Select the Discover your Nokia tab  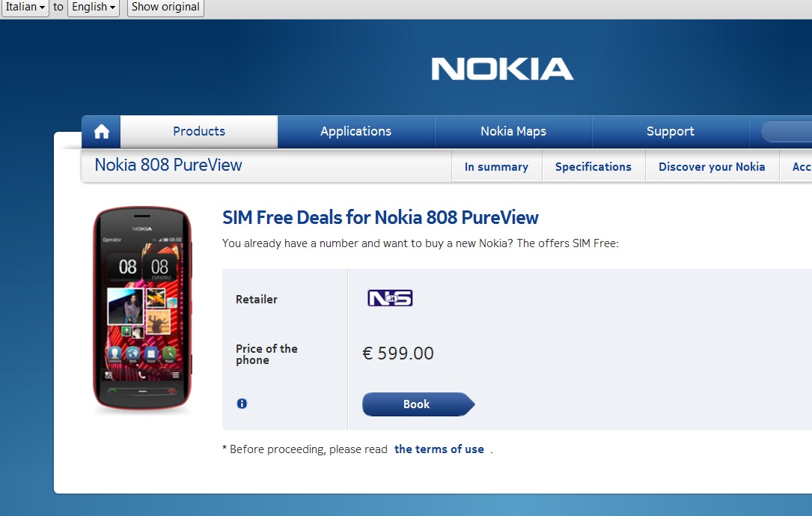click(x=711, y=166)
